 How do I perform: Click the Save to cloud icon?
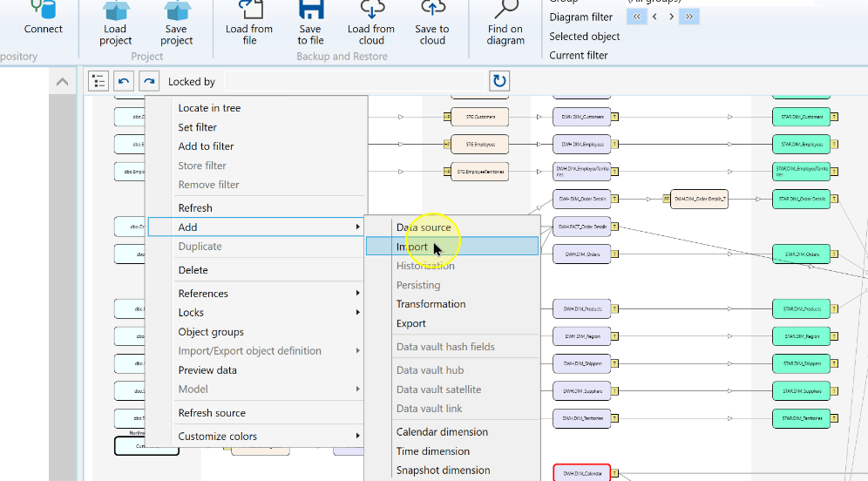coord(432,8)
